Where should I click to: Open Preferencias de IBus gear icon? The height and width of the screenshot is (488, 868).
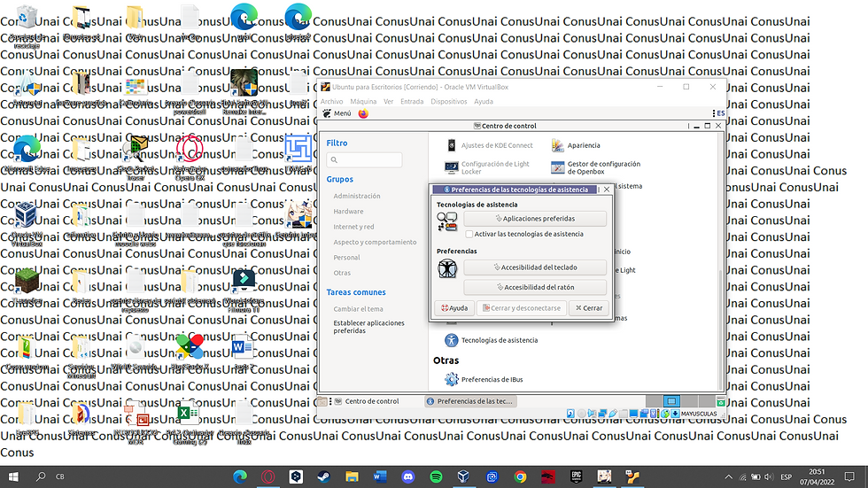(x=452, y=380)
